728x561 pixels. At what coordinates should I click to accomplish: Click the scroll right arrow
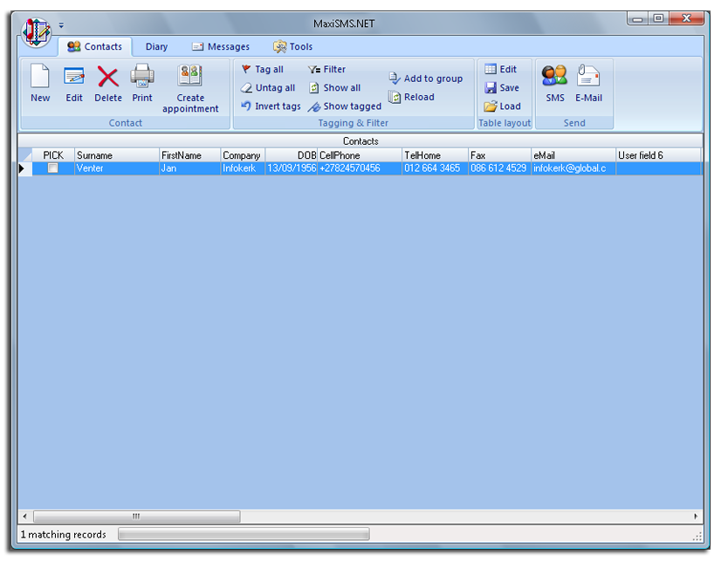pos(696,516)
